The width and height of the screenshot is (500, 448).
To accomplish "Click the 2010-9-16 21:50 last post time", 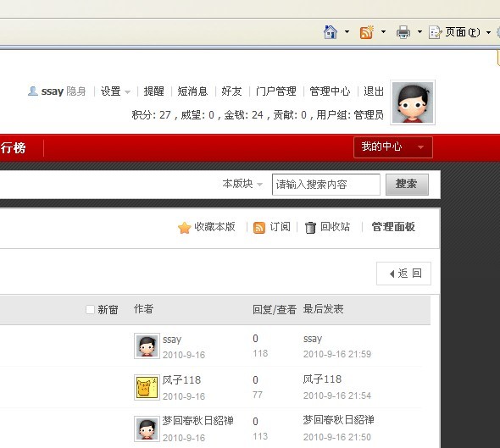I will coord(337,437).
